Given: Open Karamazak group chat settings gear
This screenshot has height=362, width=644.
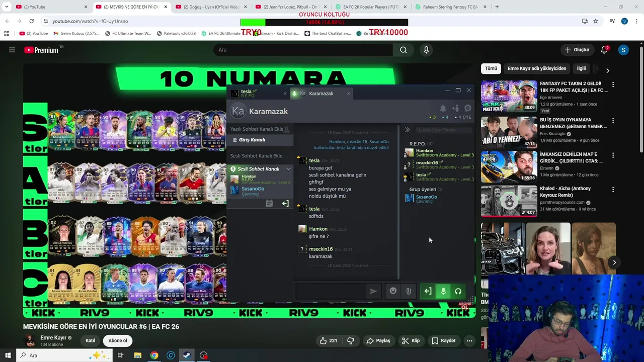Looking at the screenshot, I should tap(468, 108).
